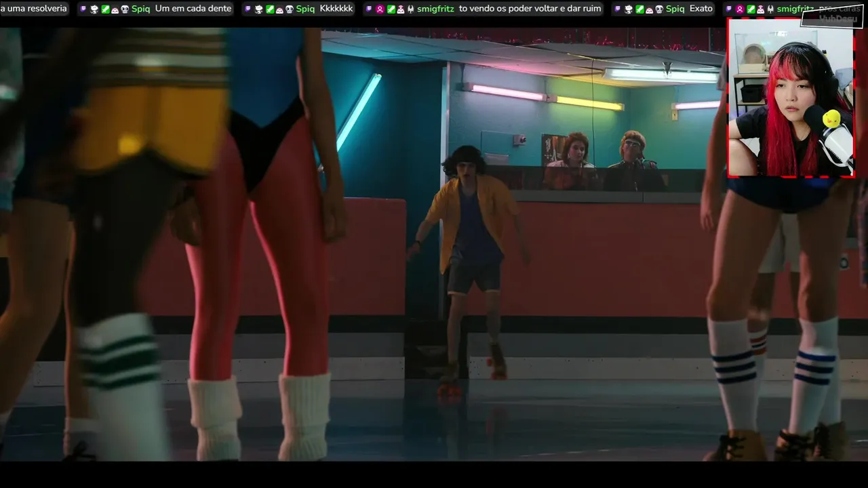The width and height of the screenshot is (868, 488).
Task: Click Twitch logo in the 'Kkkkkkk' message
Action: tap(248, 9)
